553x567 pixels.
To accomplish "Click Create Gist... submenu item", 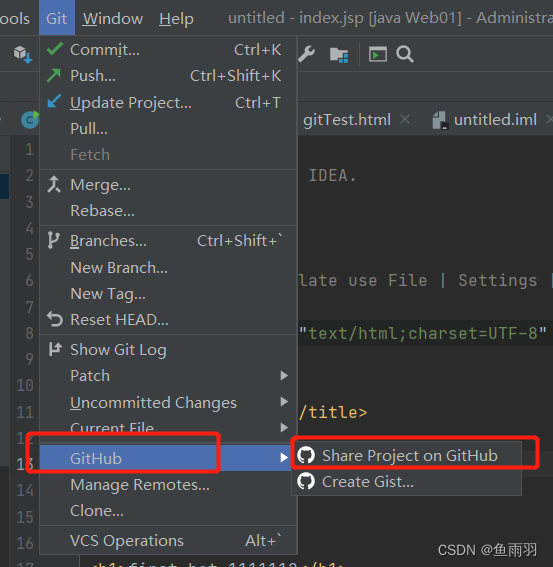I will click(x=407, y=481).
